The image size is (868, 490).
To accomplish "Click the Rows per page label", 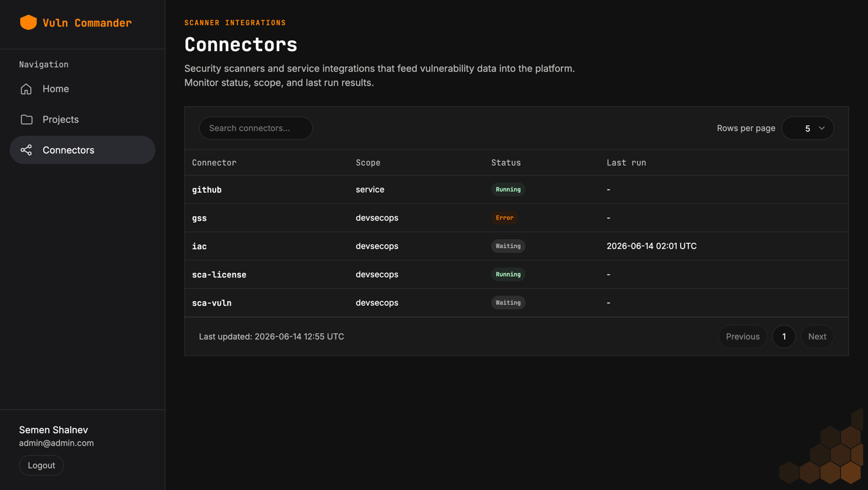I will tap(746, 128).
